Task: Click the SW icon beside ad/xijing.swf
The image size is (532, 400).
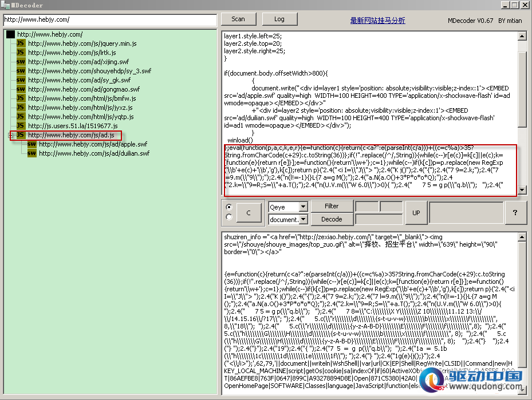Action: (21, 62)
